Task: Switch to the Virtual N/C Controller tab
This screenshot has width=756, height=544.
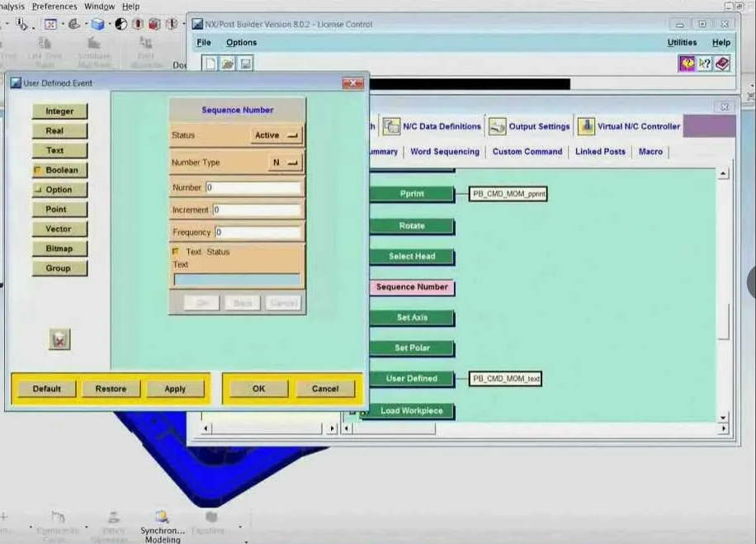Action: tap(639, 126)
